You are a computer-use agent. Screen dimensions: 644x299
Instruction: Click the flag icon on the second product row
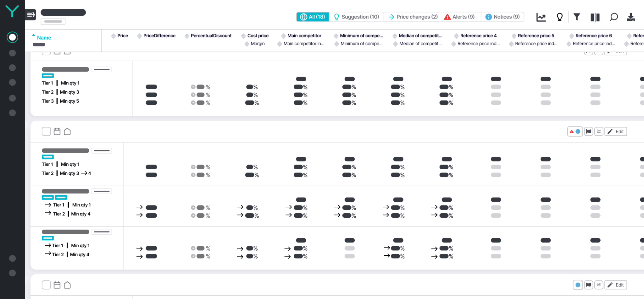[588, 131]
